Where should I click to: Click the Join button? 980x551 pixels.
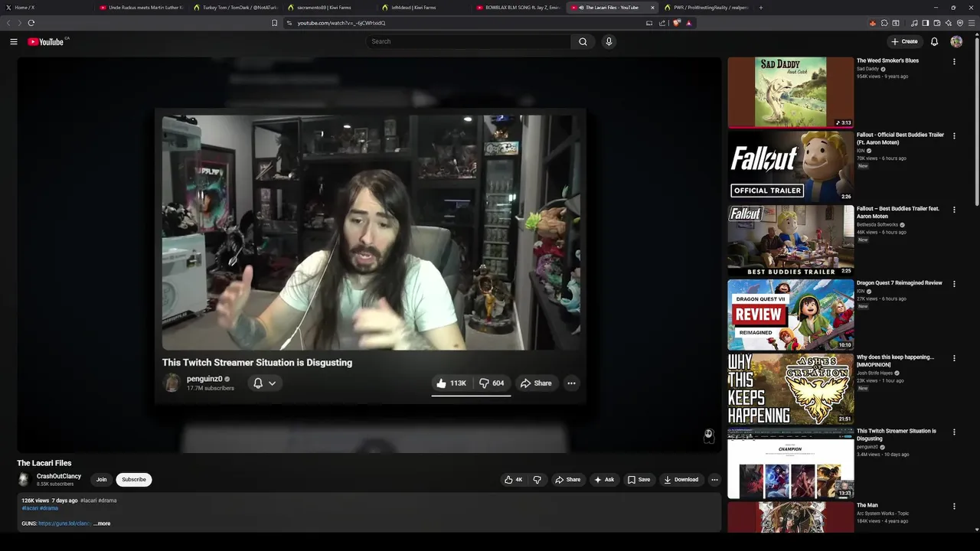tap(101, 480)
